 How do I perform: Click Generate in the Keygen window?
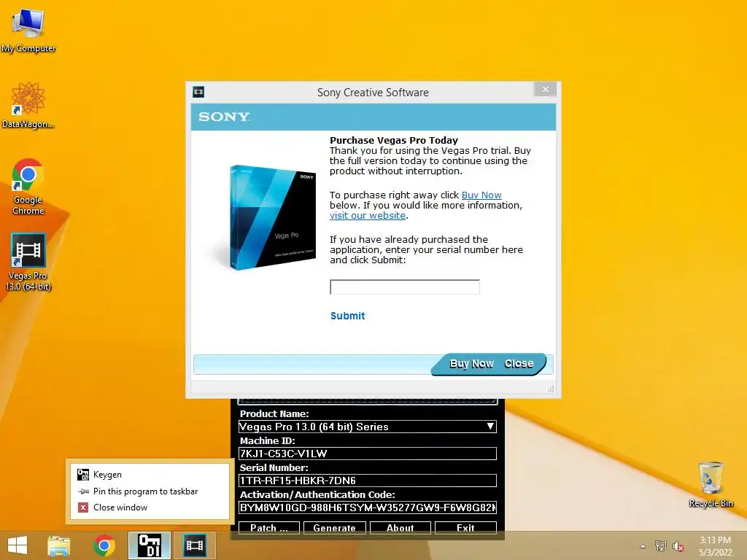(x=334, y=528)
